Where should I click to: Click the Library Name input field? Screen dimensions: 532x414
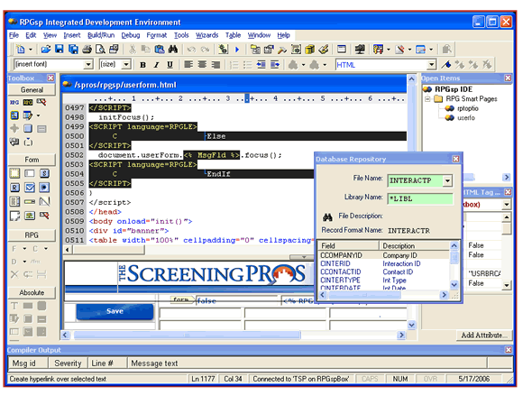[x=420, y=198]
